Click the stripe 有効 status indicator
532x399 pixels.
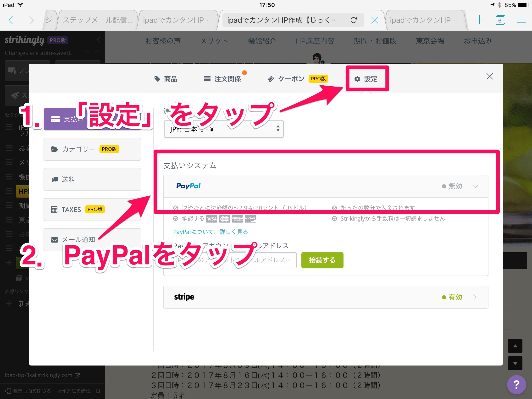(x=452, y=297)
